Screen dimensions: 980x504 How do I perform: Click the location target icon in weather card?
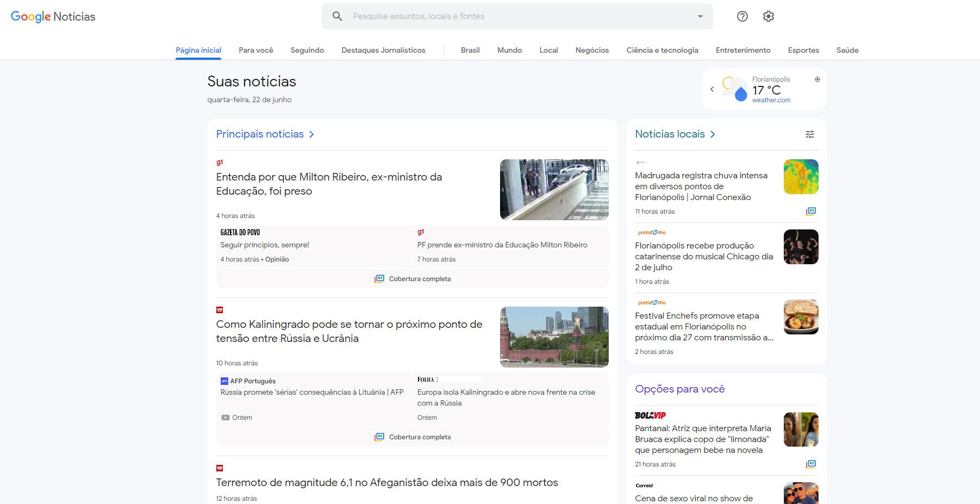(817, 79)
